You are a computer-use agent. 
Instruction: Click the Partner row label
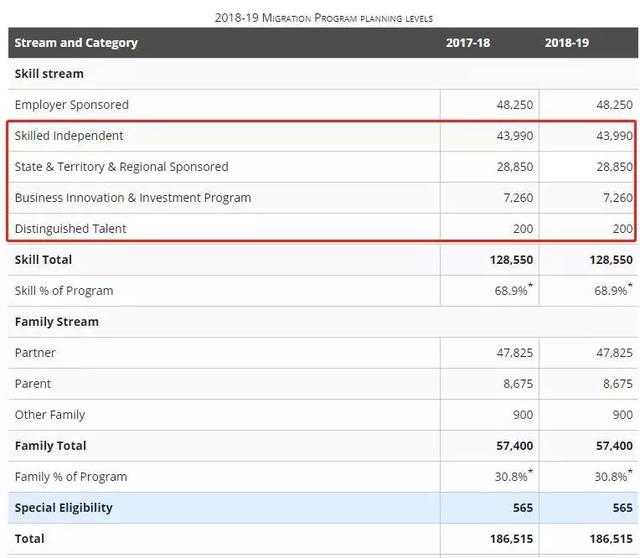click(x=35, y=353)
